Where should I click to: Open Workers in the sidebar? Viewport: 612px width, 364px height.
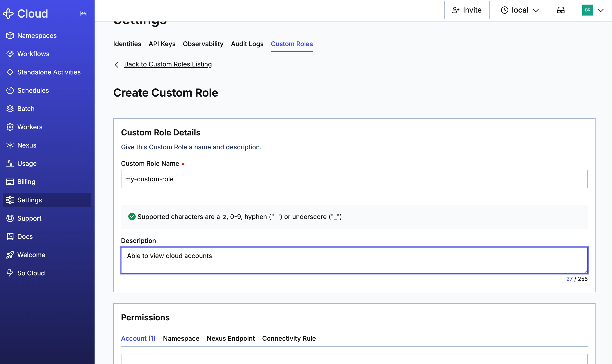tap(47, 127)
